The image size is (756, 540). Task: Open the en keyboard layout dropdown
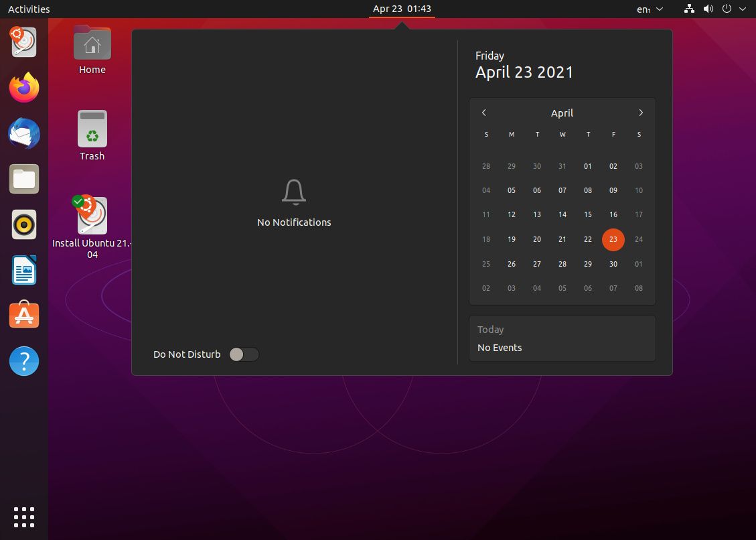tap(650, 9)
